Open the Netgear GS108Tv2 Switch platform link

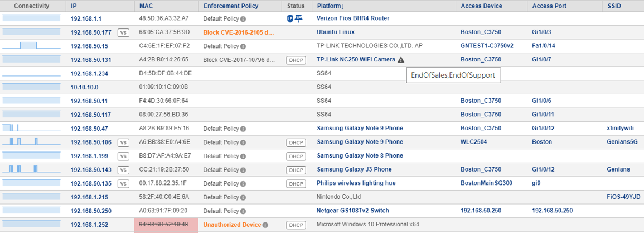tap(353, 211)
